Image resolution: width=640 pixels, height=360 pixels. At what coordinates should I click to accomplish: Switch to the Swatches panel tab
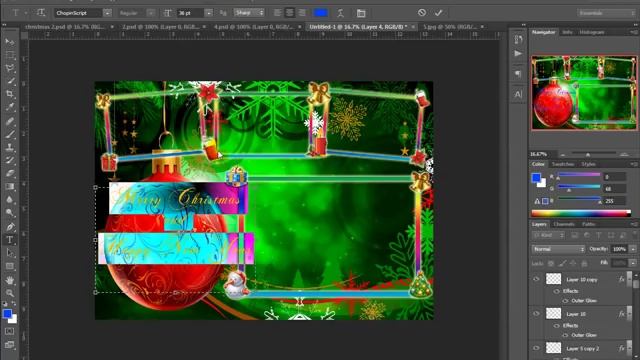pos(563,164)
